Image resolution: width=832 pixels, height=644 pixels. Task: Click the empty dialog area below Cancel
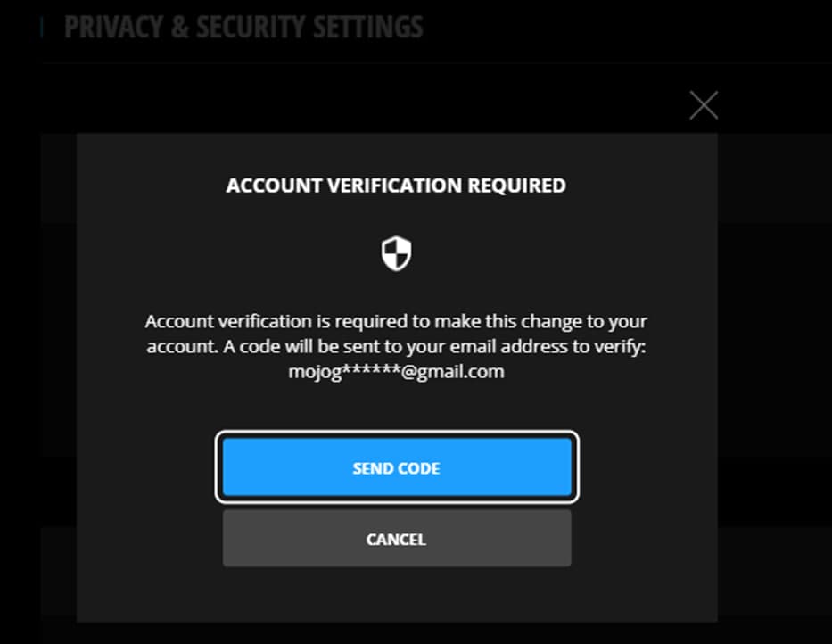397,595
